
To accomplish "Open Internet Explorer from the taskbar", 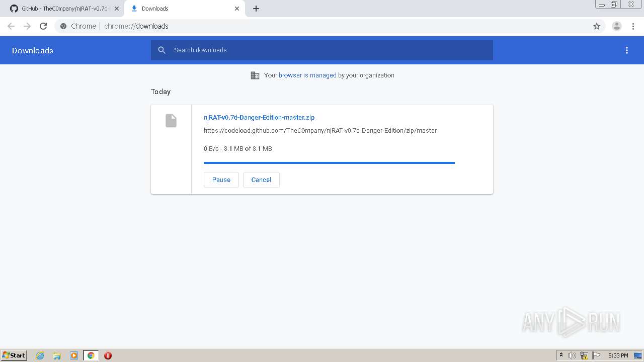I will tap(40, 355).
